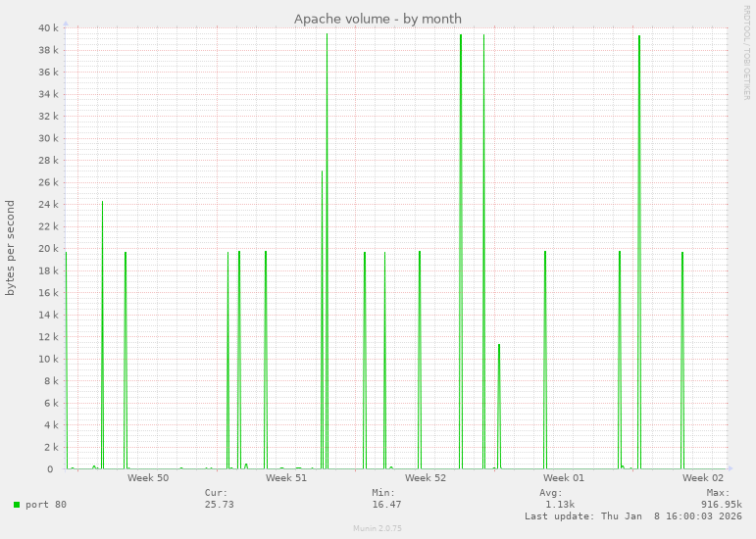Click the 'Avg:' column header
The height and width of the screenshot is (539, 756).
(551, 493)
